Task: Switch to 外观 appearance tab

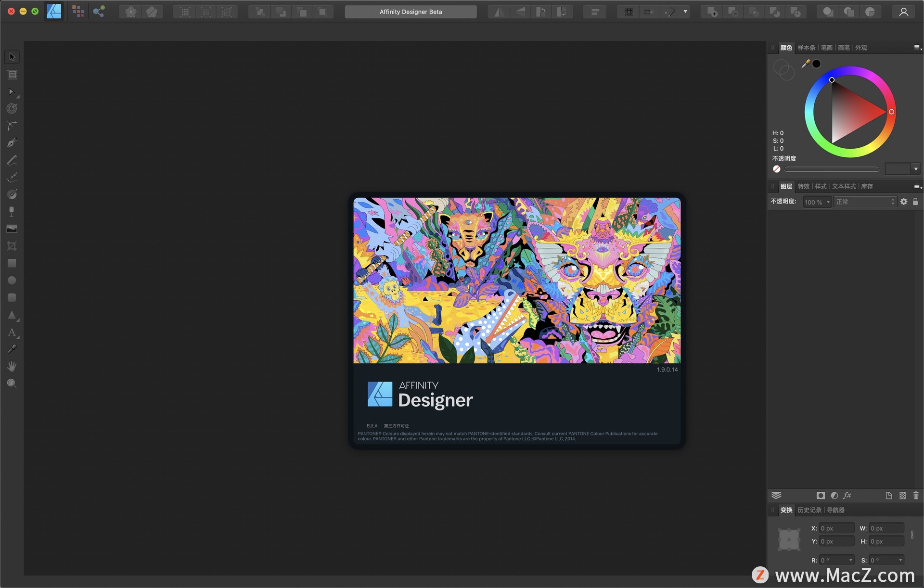Action: point(861,48)
